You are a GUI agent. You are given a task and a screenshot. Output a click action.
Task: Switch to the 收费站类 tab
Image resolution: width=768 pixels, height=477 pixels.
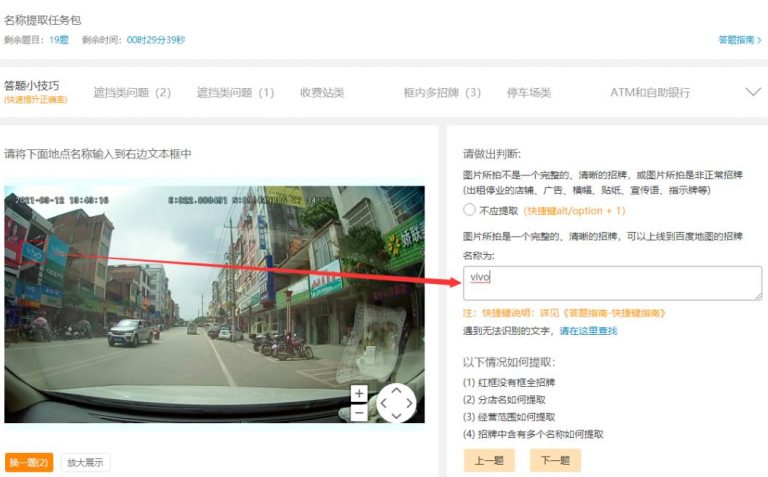pyautogui.click(x=322, y=92)
